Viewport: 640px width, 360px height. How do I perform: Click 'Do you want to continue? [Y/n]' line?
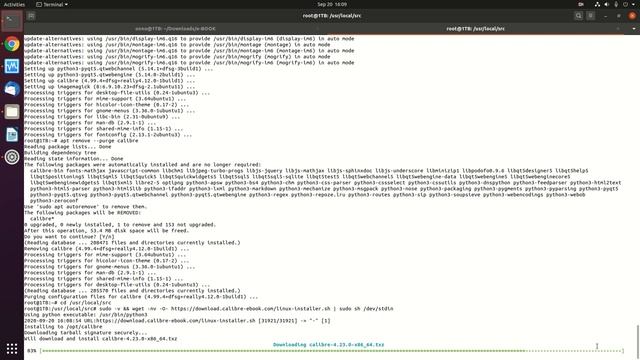69,237
